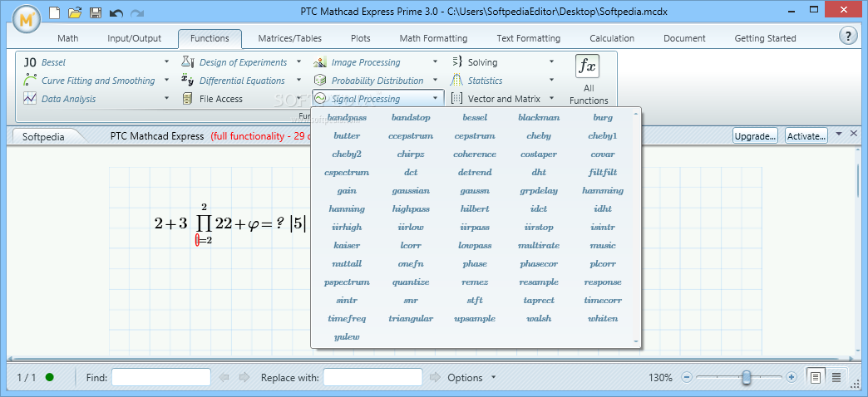The height and width of the screenshot is (397, 868).
Task: Open a file using the folder icon
Action: click(75, 12)
